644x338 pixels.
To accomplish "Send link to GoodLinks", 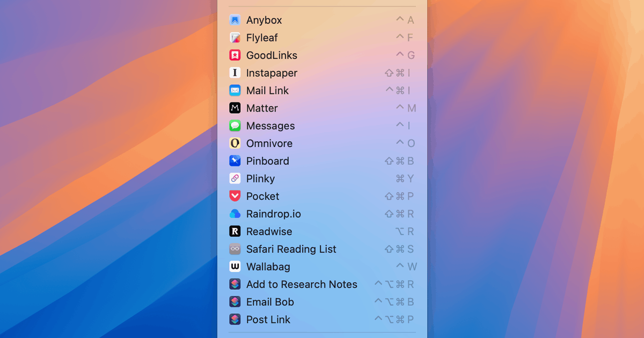I will pos(322,55).
